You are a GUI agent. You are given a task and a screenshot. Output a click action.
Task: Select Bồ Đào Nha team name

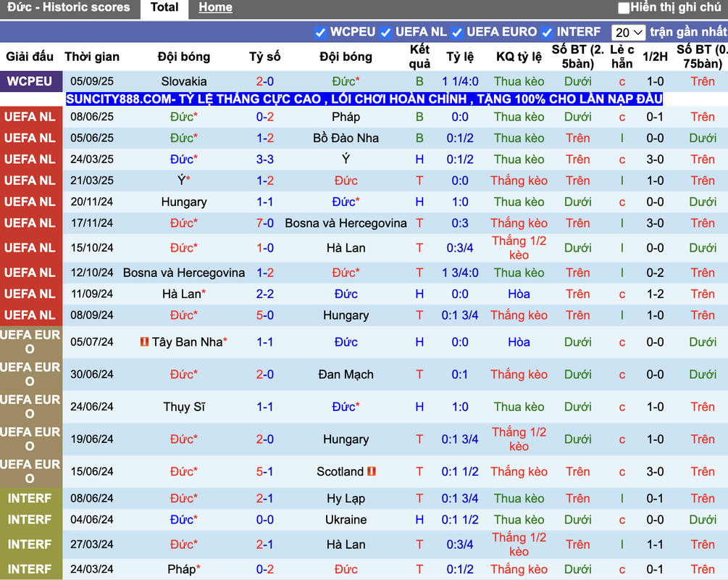point(346,138)
